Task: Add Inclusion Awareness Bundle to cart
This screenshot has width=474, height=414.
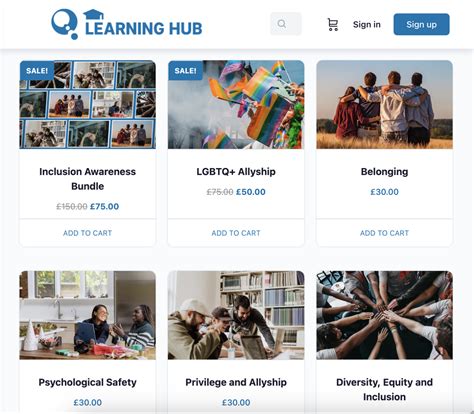Action: tap(88, 233)
